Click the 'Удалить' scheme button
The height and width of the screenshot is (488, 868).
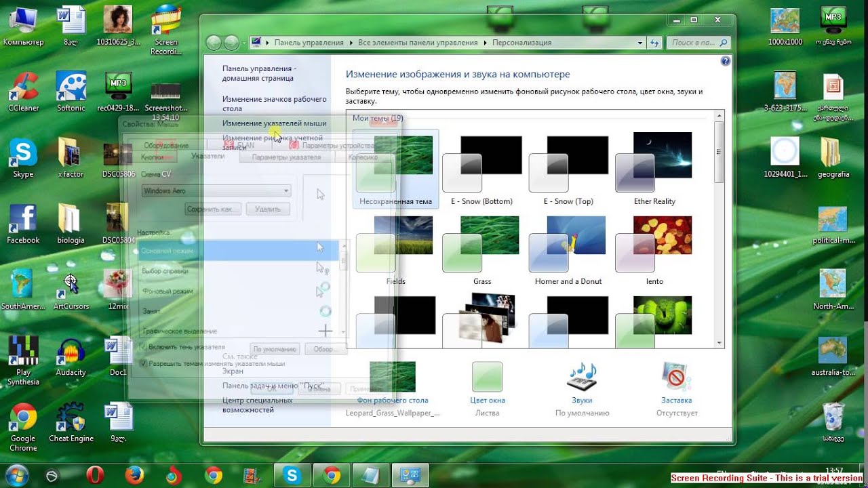268,209
